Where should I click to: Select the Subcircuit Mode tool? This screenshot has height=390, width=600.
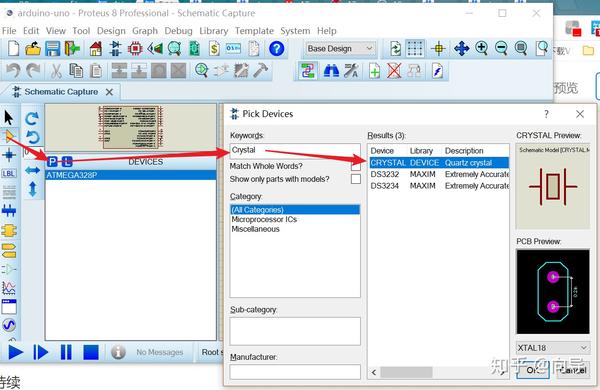(x=9, y=230)
